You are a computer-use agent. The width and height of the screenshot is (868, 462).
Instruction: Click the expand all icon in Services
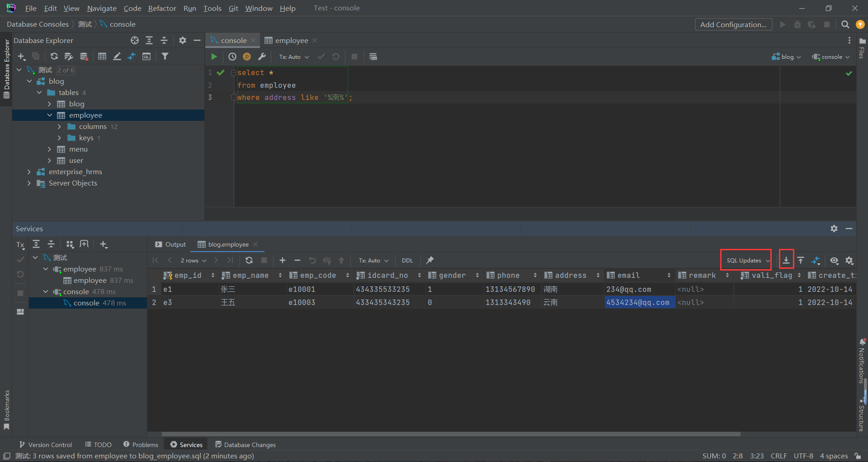click(36, 244)
